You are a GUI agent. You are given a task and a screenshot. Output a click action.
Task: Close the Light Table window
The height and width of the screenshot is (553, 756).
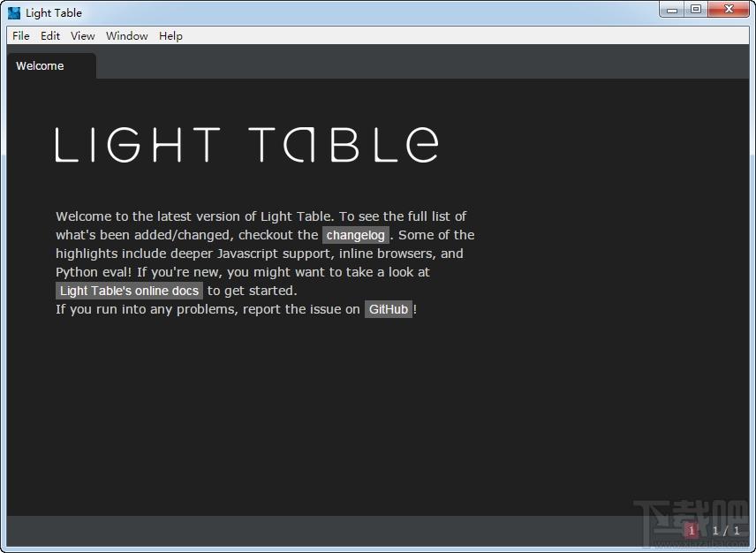730,10
